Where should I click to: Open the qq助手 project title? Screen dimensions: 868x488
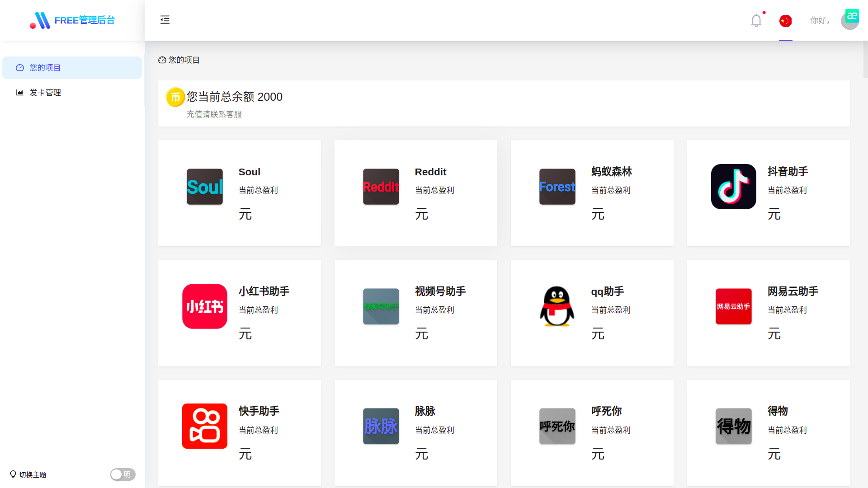tap(608, 291)
